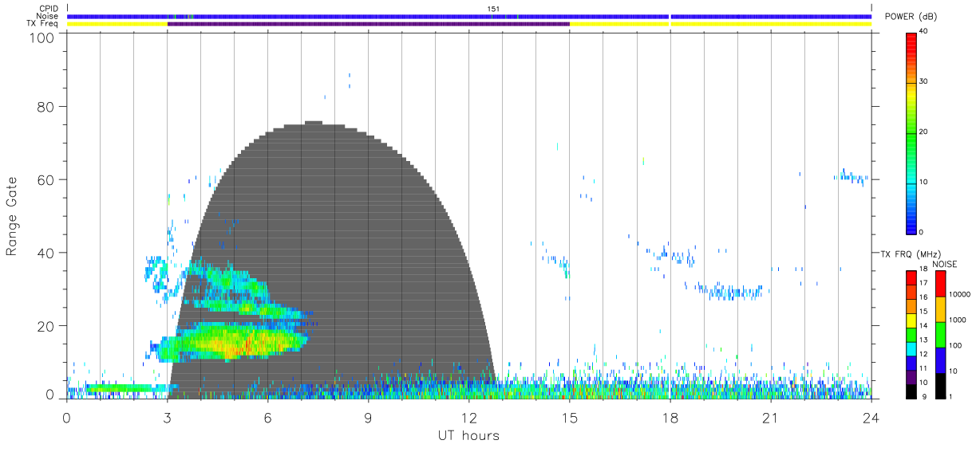Image resolution: width=980 pixels, height=452 pixels.
Task: Click the small echo cluster near gate 60 at 23 UT
Action: tap(851, 177)
